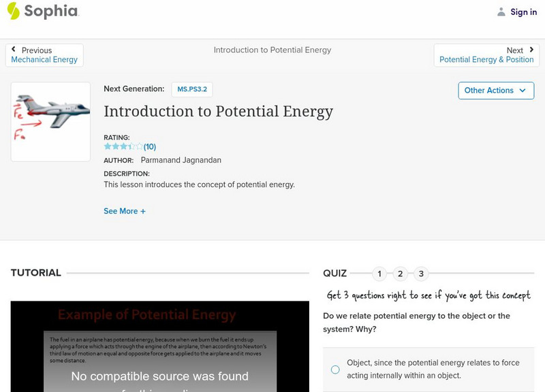Click the user profile icon by Sign in
Screen dimensions: 545x392
point(501,12)
